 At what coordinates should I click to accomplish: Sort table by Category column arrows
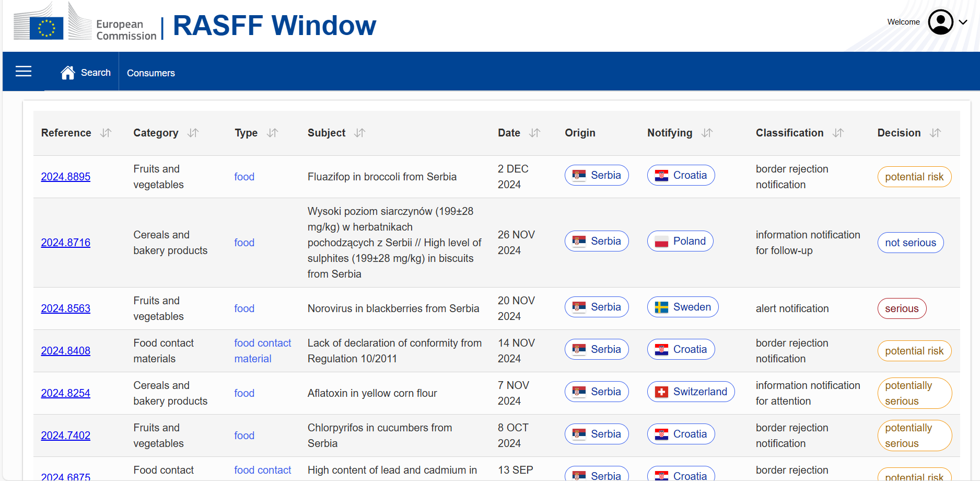pos(193,133)
